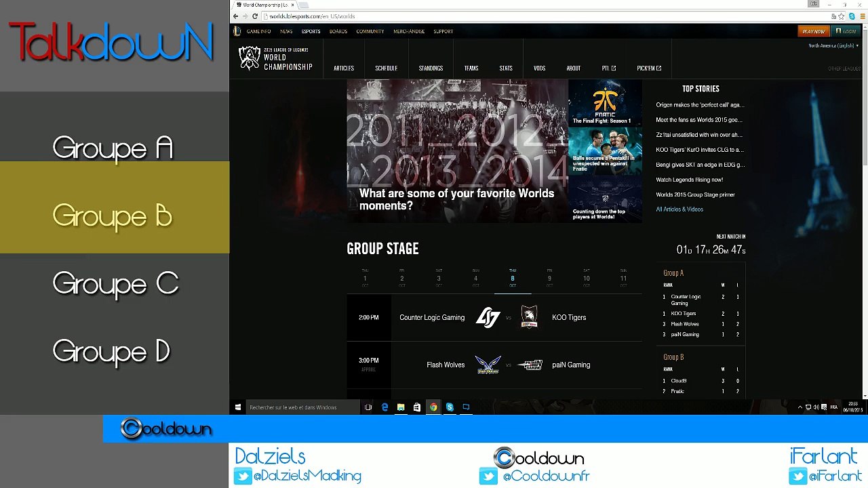Click Cloud9 in the Group B standings

pos(679,381)
